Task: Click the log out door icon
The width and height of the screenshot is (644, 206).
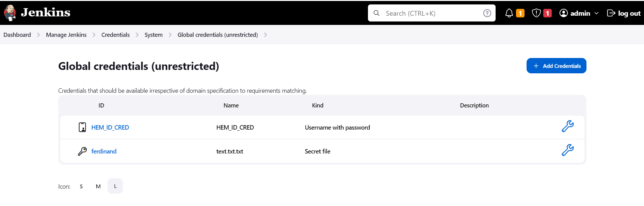Action: click(x=611, y=13)
